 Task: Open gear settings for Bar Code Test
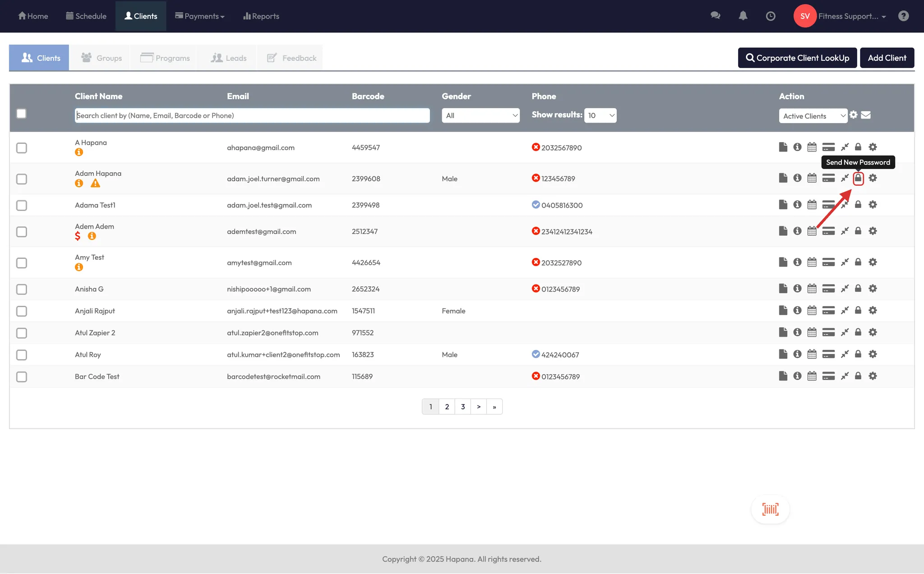tap(873, 376)
